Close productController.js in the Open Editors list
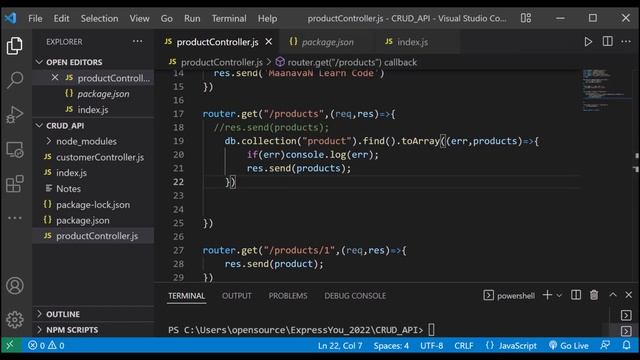 pos(55,78)
